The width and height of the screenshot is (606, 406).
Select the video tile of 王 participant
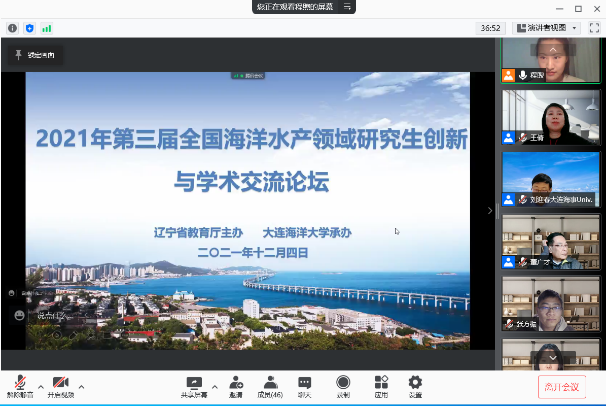pyautogui.click(x=551, y=118)
